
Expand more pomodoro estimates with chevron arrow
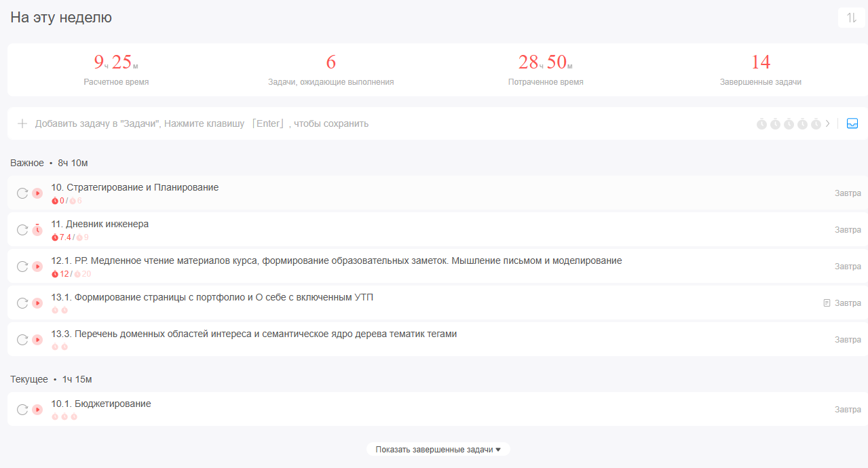coord(828,124)
